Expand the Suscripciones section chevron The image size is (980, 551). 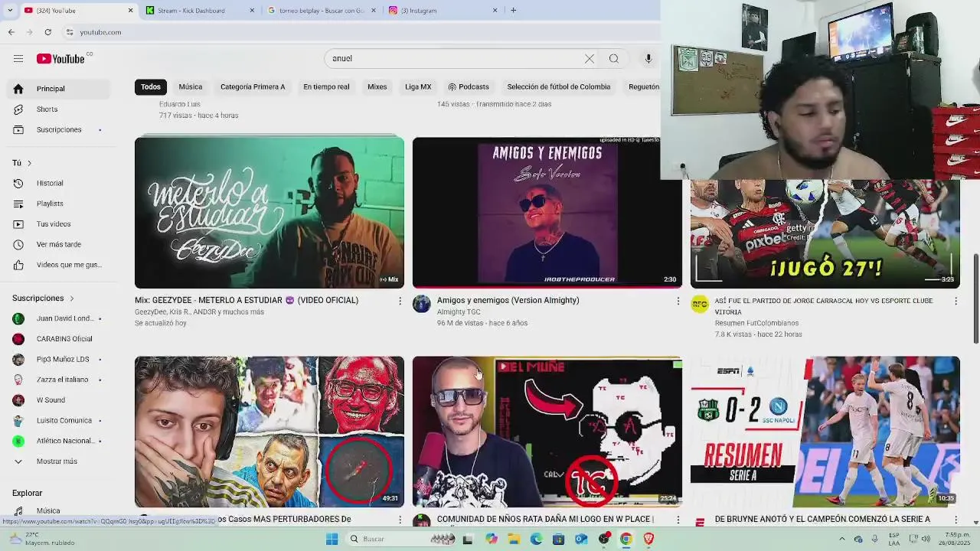coord(72,298)
